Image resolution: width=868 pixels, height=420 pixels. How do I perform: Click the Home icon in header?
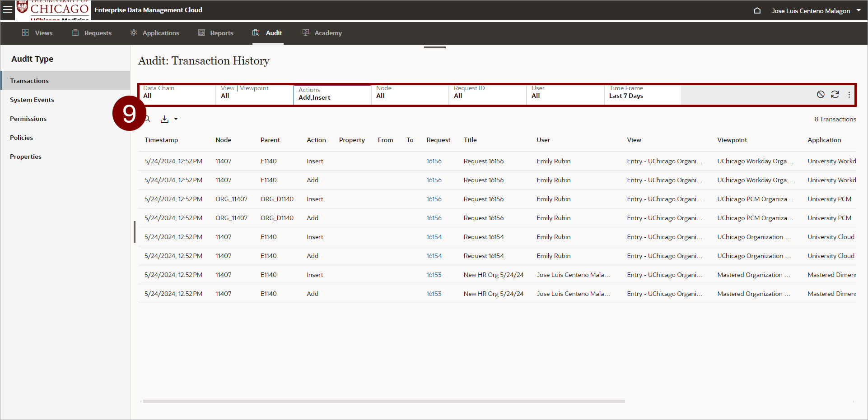[757, 10]
